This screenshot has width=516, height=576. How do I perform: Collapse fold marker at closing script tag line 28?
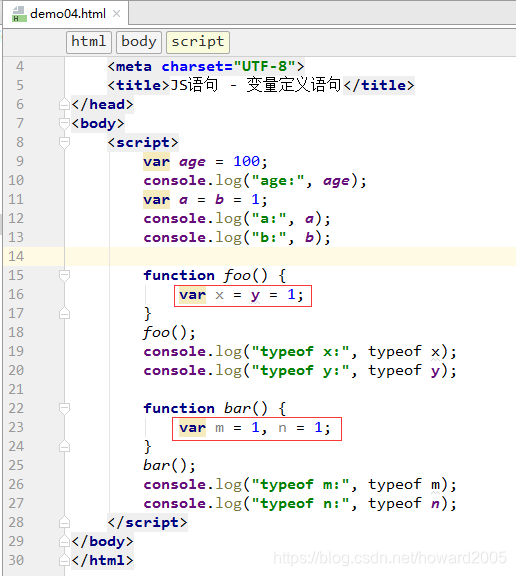pyautogui.click(x=64, y=522)
